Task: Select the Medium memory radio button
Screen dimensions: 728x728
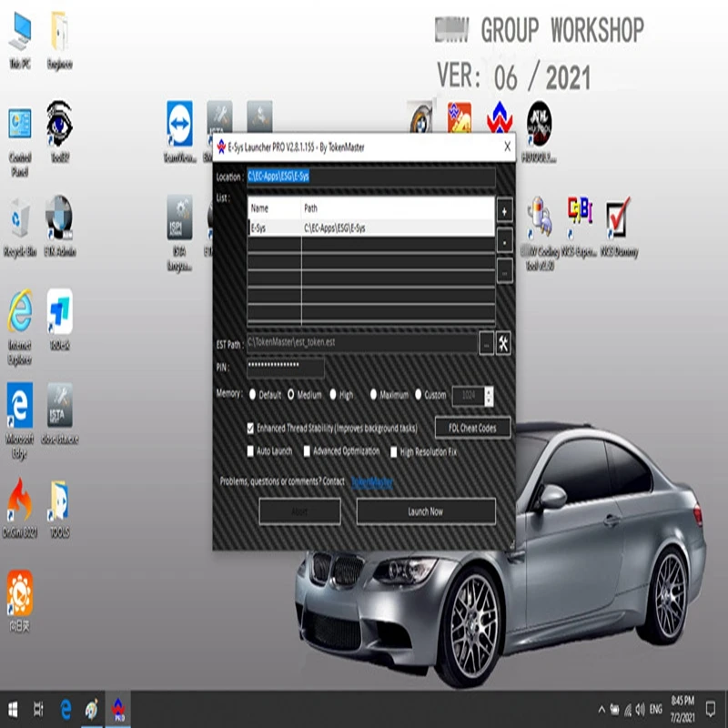Action: 290,395
